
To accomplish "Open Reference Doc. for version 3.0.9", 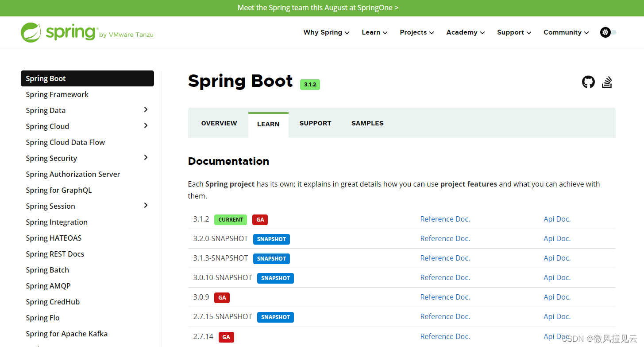I will click(445, 297).
